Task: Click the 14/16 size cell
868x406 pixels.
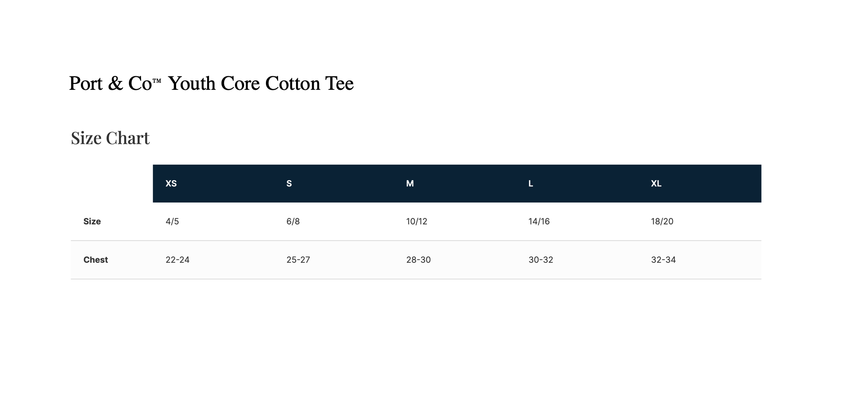Action: click(x=539, y=221)
